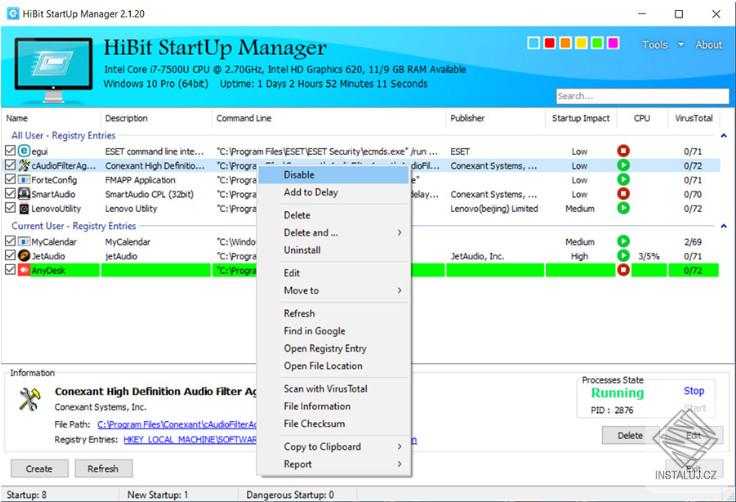Sort by the Startup Impact column header
This screenshot has width=736, height=502.
pyautogui.click(x=581, y=118)
